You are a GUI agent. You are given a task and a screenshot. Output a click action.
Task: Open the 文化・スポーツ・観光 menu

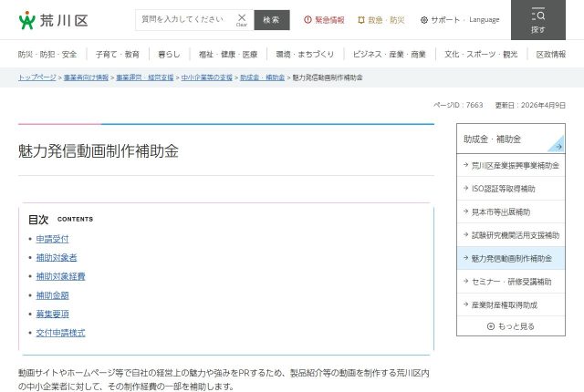pyautogui.click(x=481, y=55)
